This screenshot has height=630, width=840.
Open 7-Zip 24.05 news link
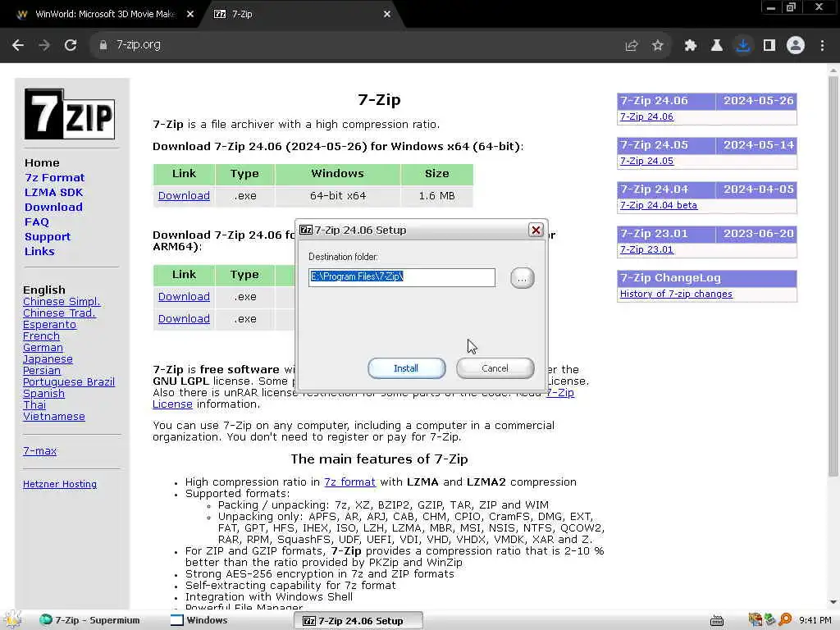tap(646, 162)
